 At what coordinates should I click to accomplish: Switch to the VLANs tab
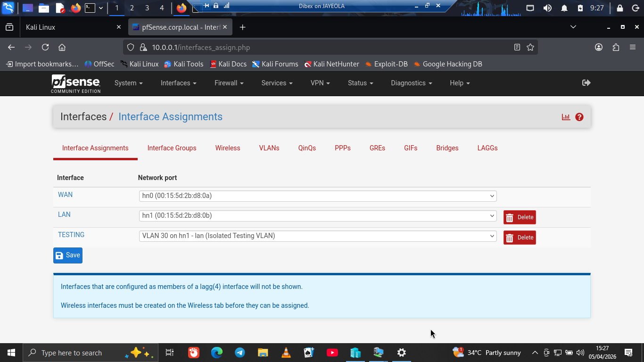click(269, 148)
